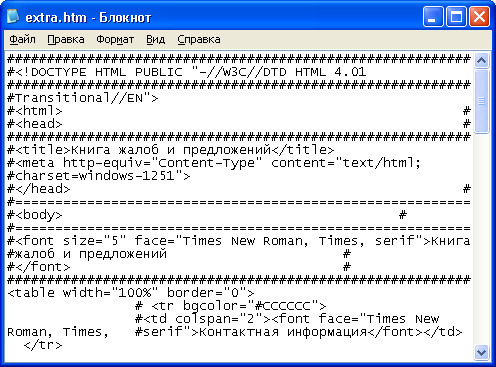The image size is (496, 367).
Task: Click the #</font> text
Action: click(x=39, y=267)
